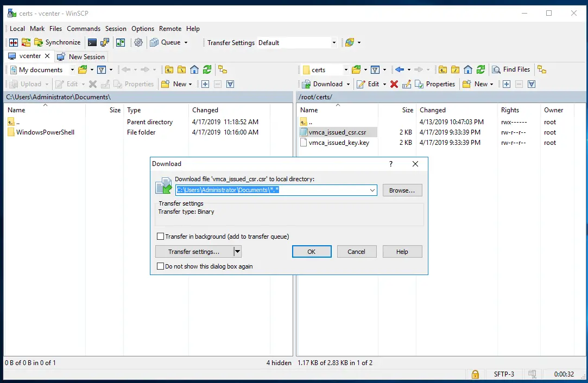This screenshot has height=383, width=588.
Task: Go to root directory in local panel
Action: tap(181, 69)
